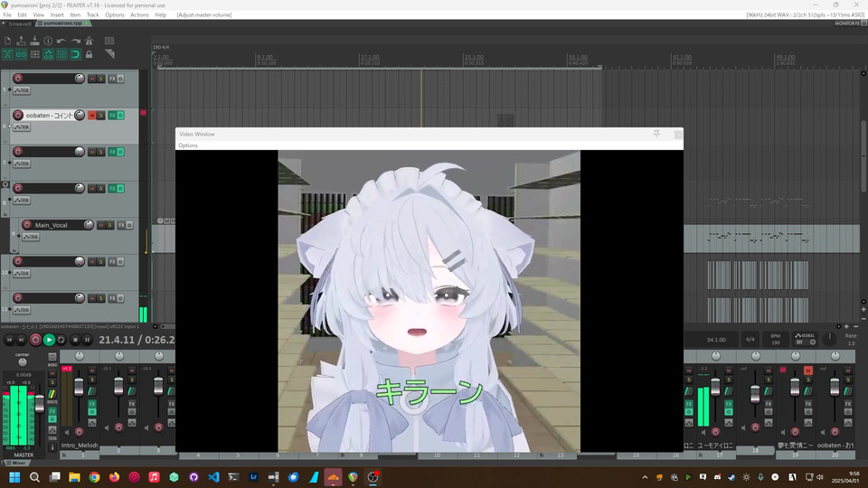Viewport: 868px width, 488px height.
Task: Open Options menu in Video Window
Action: click(x=188, y=145)
